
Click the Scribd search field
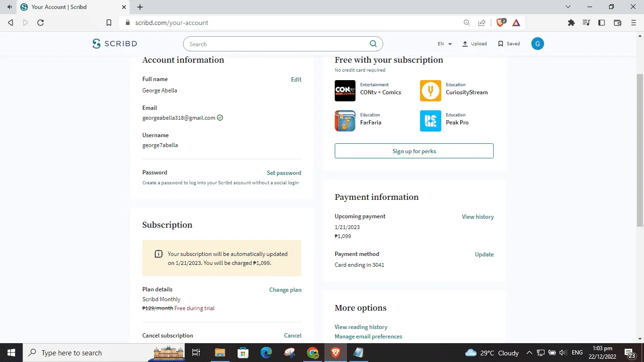click(x=283, y=44)
